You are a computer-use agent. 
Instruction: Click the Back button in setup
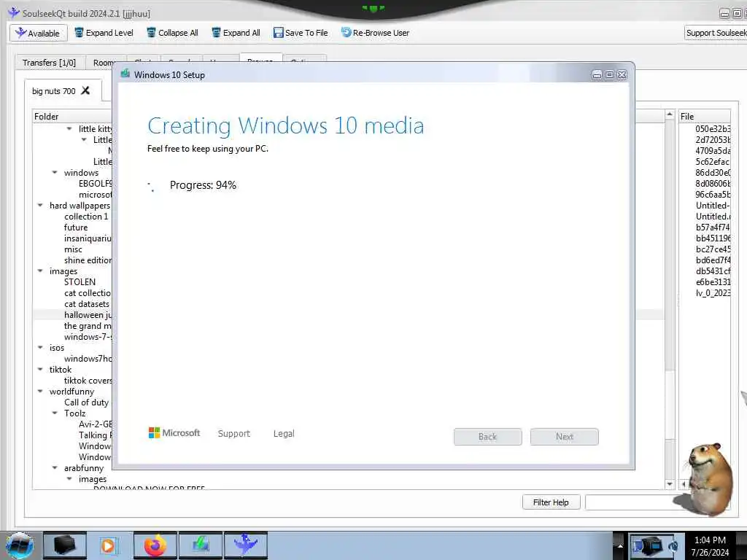488,437
